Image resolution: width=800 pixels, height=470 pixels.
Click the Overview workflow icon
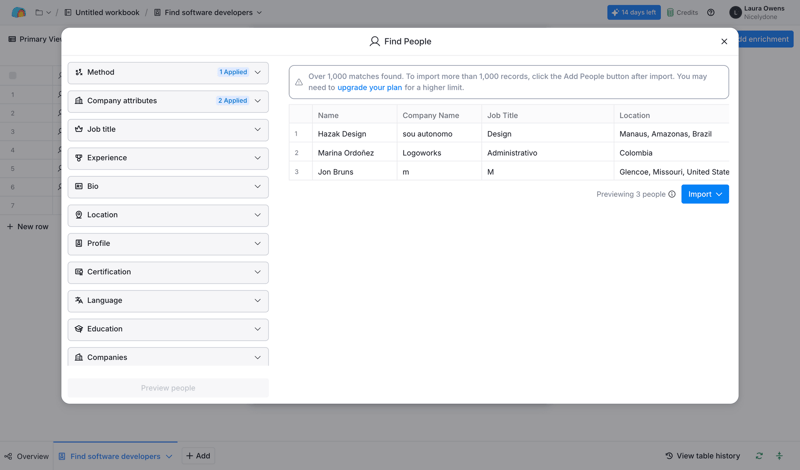8,456
